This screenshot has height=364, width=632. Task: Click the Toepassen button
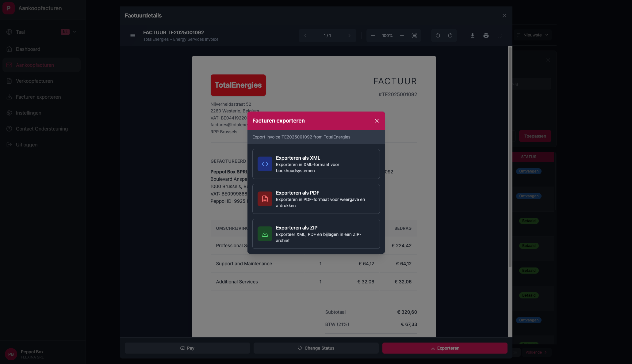pos(535,136)
